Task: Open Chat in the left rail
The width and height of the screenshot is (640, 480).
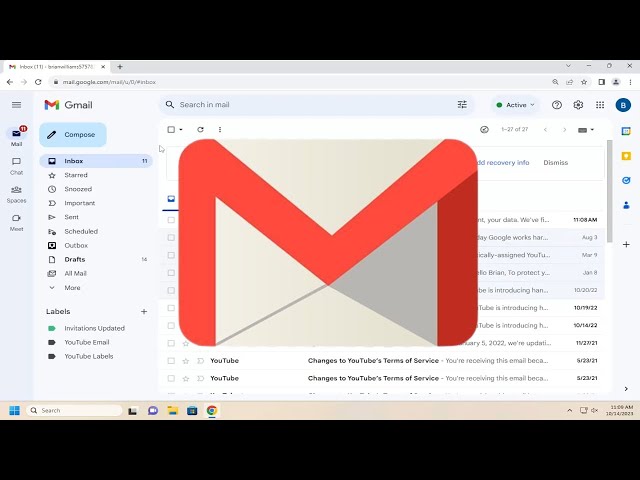Action: [16, 166]
